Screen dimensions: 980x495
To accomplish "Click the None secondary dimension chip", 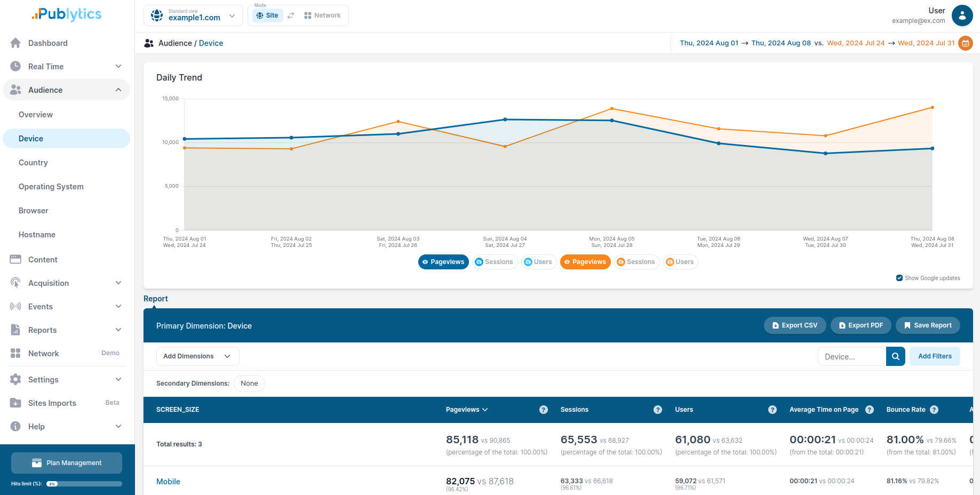I will coord(249,384).
